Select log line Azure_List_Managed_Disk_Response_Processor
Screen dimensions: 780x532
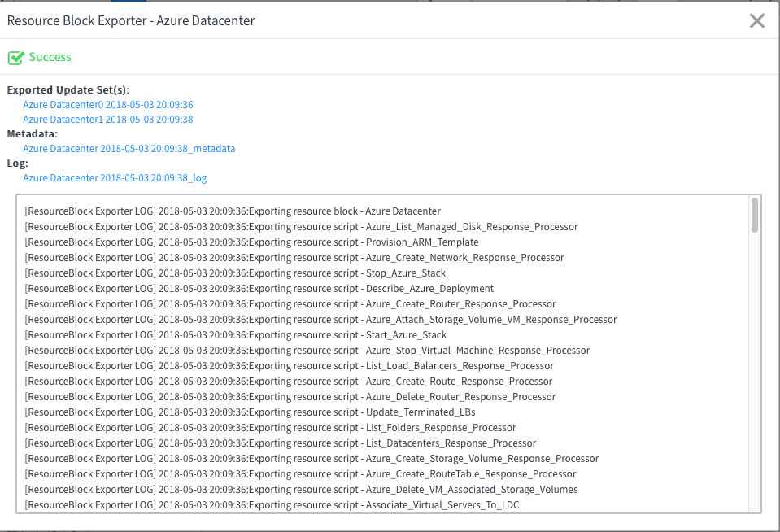302,227
